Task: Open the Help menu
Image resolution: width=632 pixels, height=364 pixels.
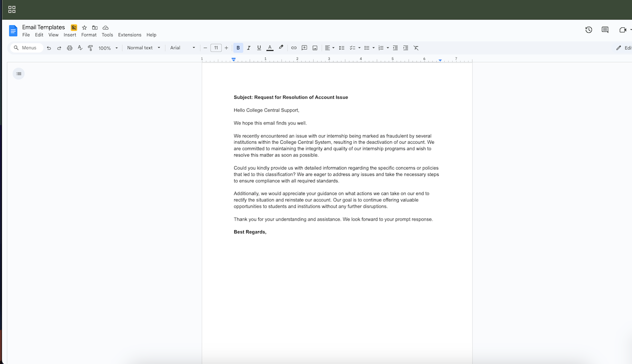Action: [x=151, y=35]
